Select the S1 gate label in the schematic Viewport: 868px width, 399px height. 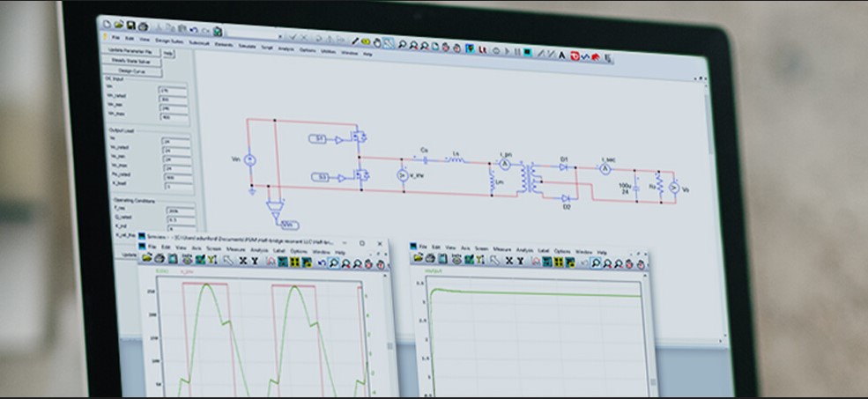click(x=317, y=139)
